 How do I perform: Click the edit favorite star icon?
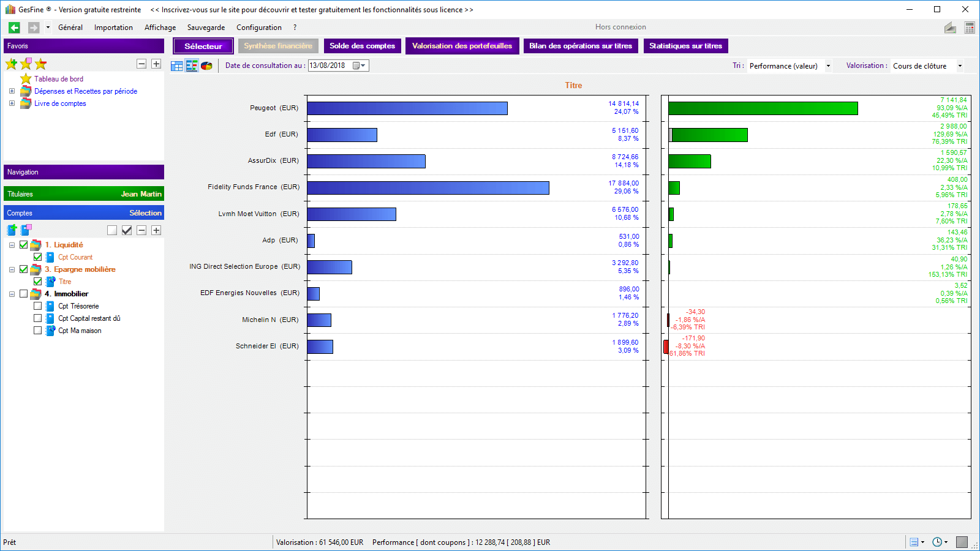coord(26,64)
